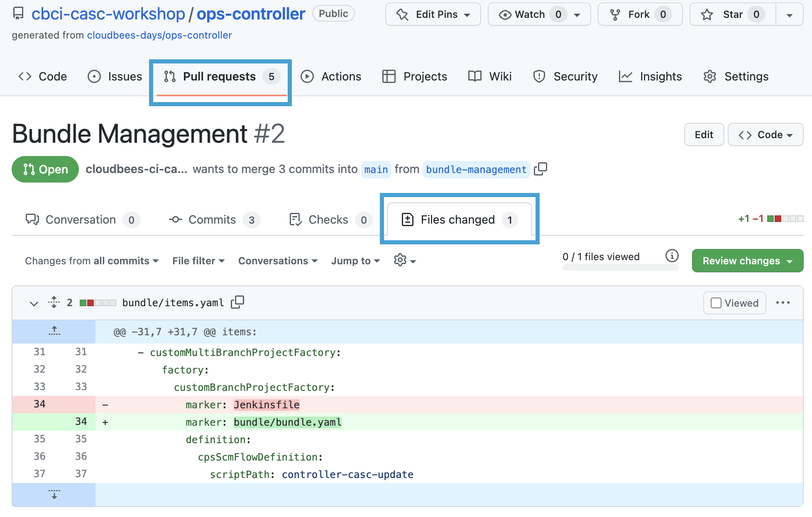
Task: Expand all lines of bundle/items.yaml
Action: 54,302
